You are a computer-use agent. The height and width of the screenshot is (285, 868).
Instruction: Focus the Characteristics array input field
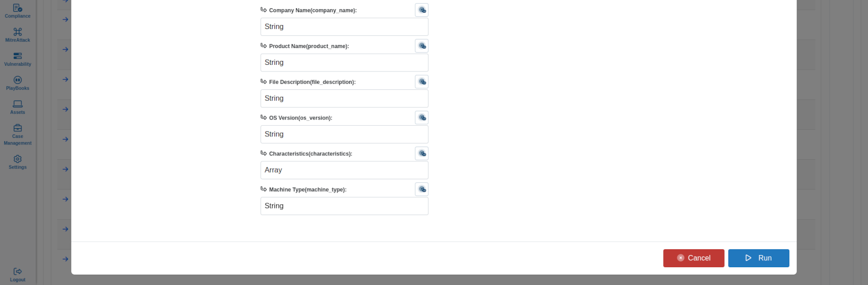[344, 170]
